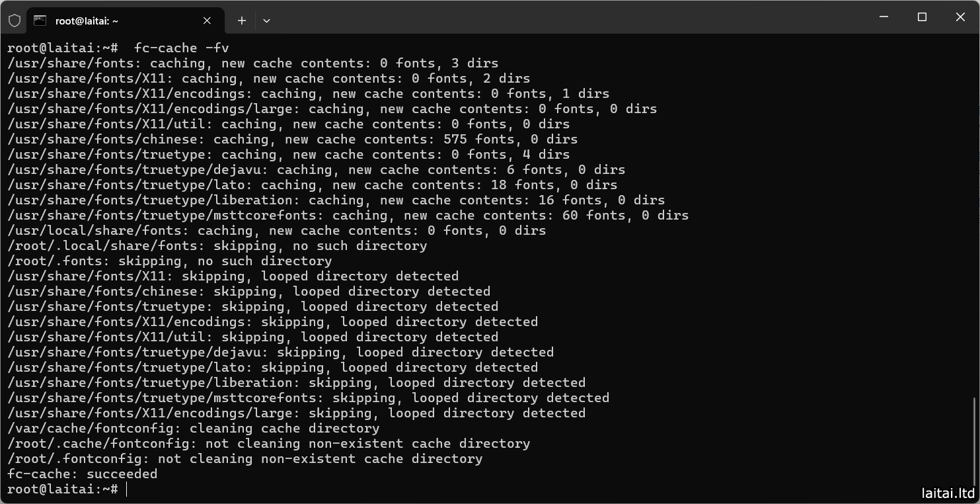
Task: Click the /var/cache/fontconfig cleaning line
Action: click(193, 429)
